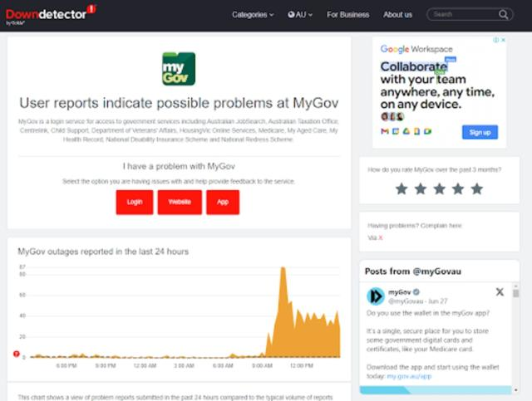
Task: Click 'I have a problem with MyGov' heading
Action: [x=179, y=166]
